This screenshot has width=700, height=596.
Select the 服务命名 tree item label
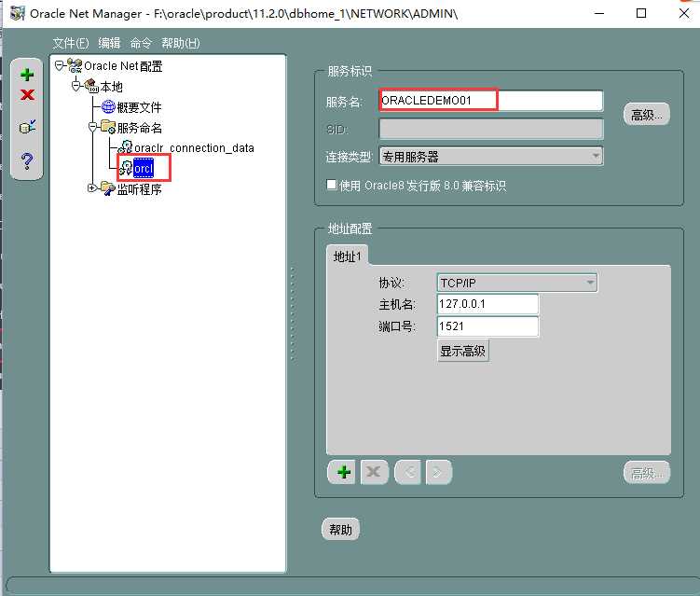[139, 128]
